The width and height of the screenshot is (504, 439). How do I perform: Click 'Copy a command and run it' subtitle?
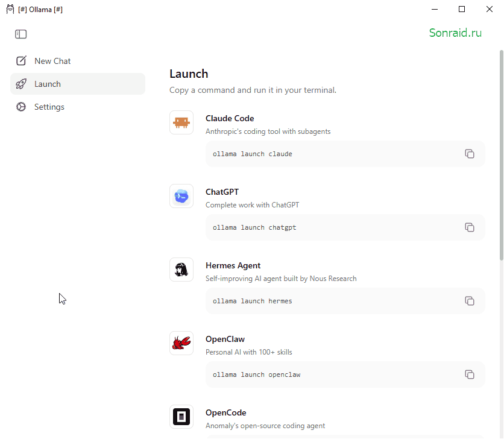coord(253,90)
